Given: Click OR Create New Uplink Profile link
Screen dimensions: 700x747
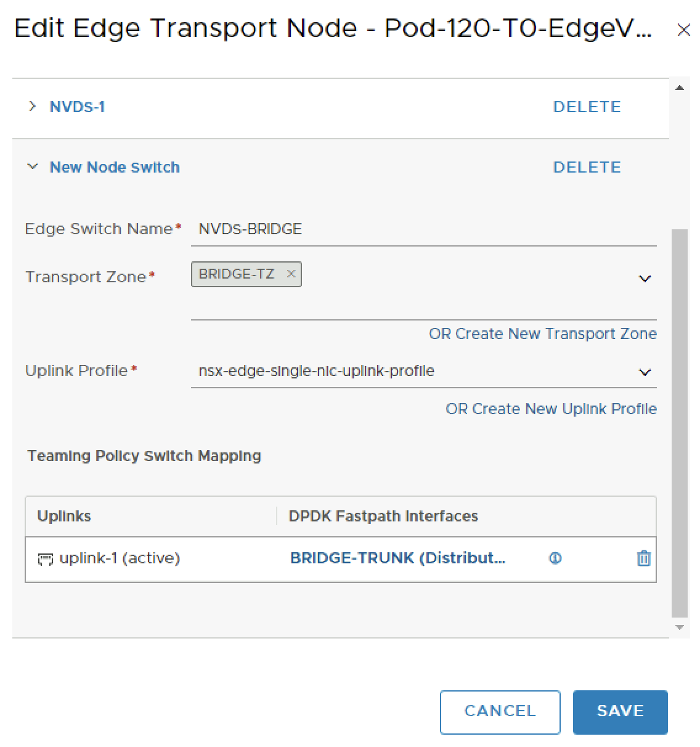Looking at the screenshot, I should pyautogui.click(x=551, y=409).
